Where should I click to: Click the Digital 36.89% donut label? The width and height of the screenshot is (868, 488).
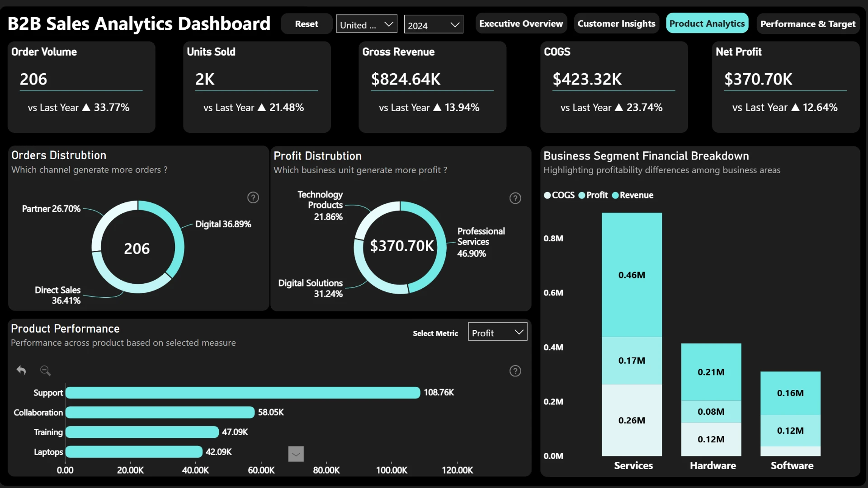pyautogui.click(x=223, y=224)
